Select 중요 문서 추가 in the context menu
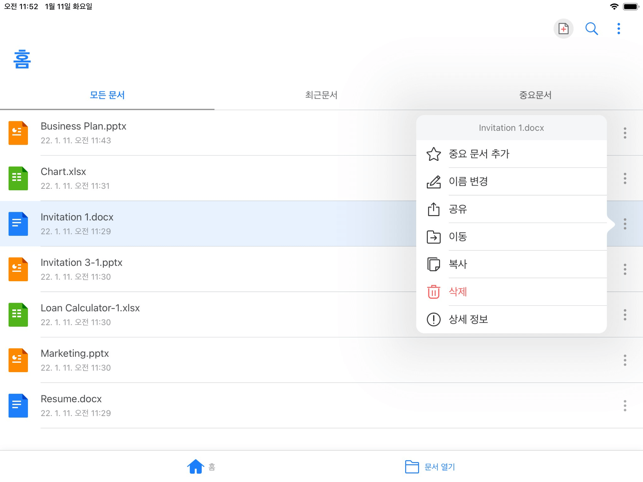 [x=511, y=154]
